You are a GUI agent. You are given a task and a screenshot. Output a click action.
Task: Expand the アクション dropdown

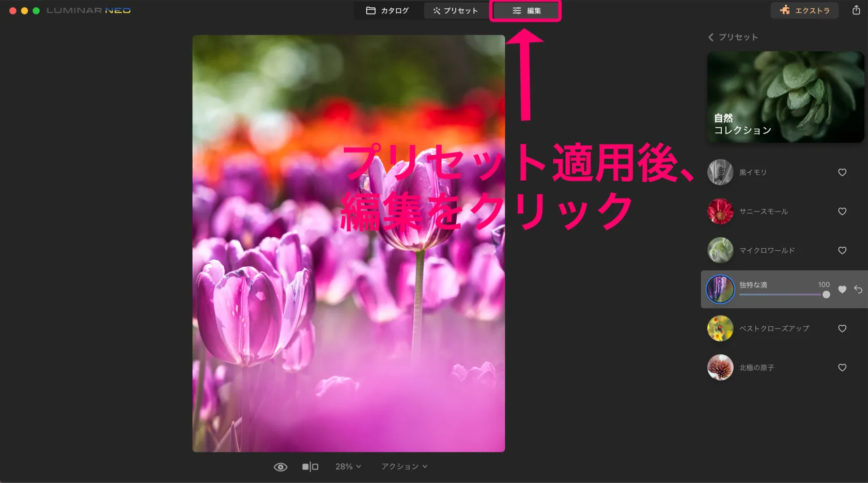[404, 466]
